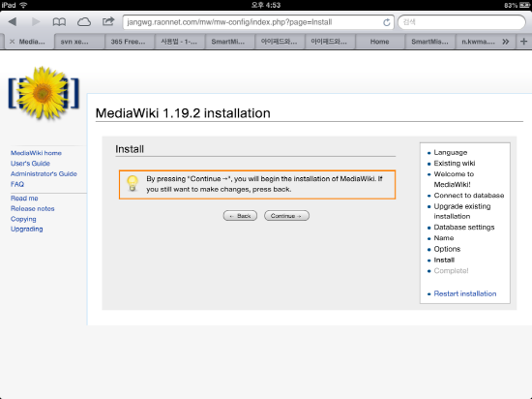Image resolution: width=532 pixels, height=399 pixels.
Task: Click Upgrade existing installation step
Action: 462,211
